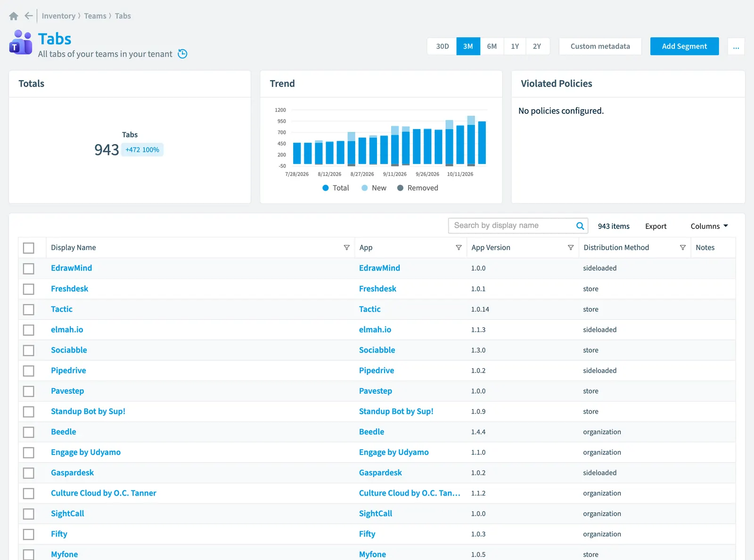Click the Teams app logo icon
Viewport: 754px width, 560px height.
(21, 42)
